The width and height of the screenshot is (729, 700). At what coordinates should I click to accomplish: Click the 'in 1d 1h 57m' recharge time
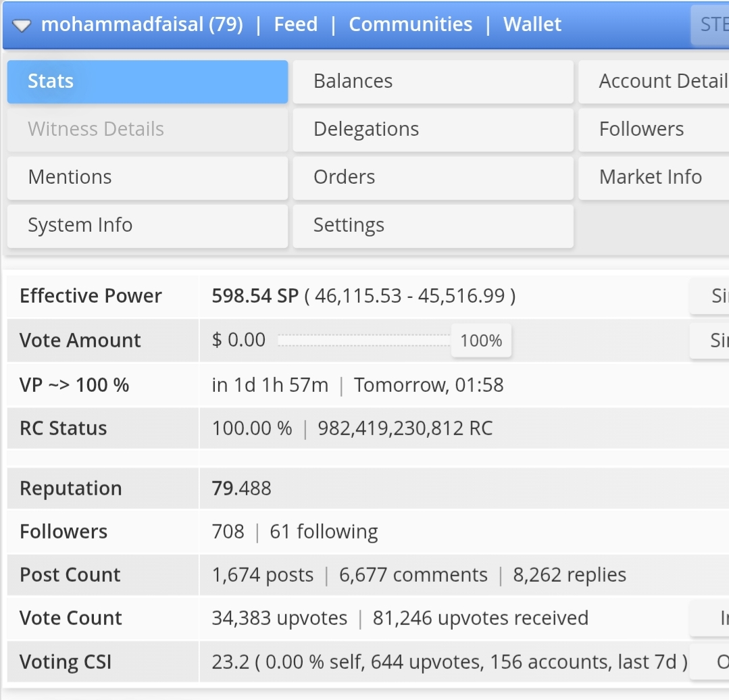tap(270, 385)
